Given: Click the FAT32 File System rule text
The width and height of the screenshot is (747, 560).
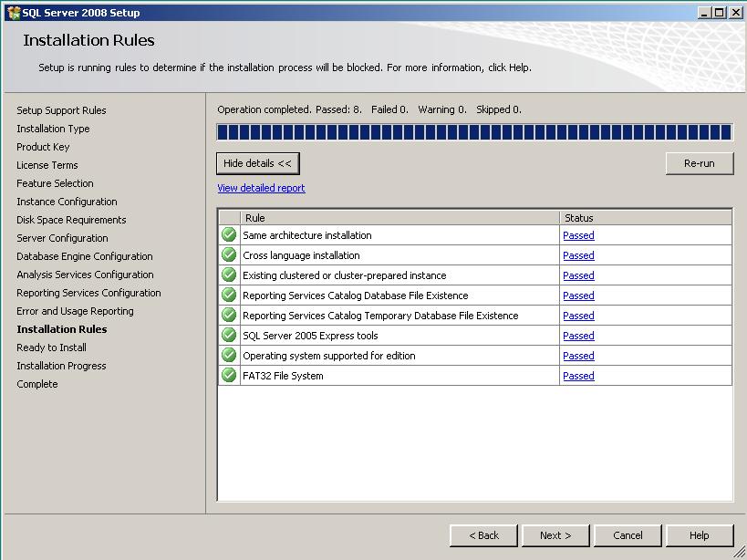Looking at the screenshot, I should coord(283,375).
